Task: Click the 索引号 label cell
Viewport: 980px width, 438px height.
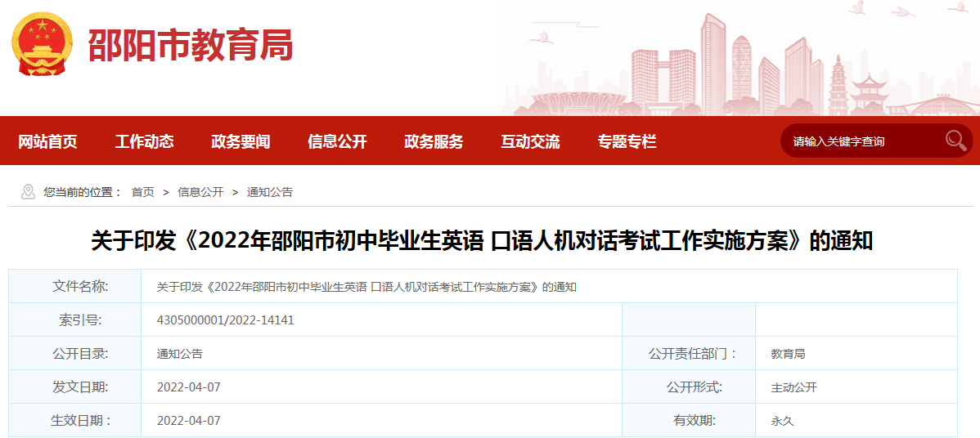Action: (75, 320)
